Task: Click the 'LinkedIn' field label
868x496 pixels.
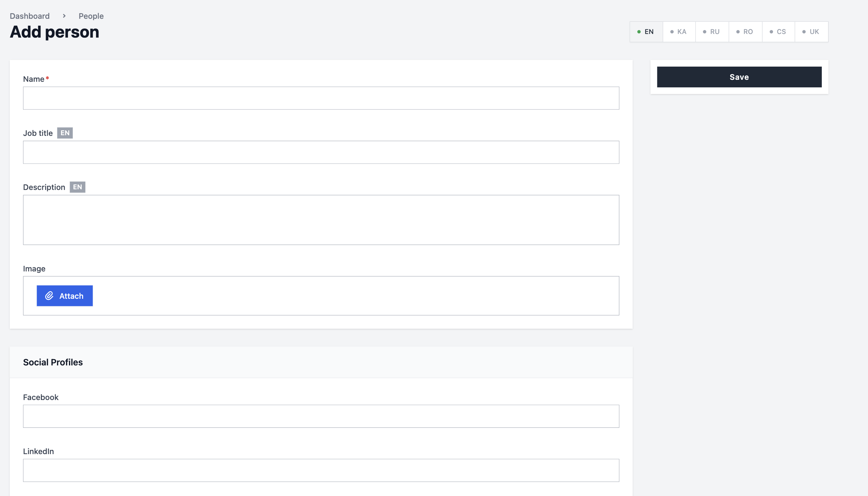Action: click(x=39, y=451)
